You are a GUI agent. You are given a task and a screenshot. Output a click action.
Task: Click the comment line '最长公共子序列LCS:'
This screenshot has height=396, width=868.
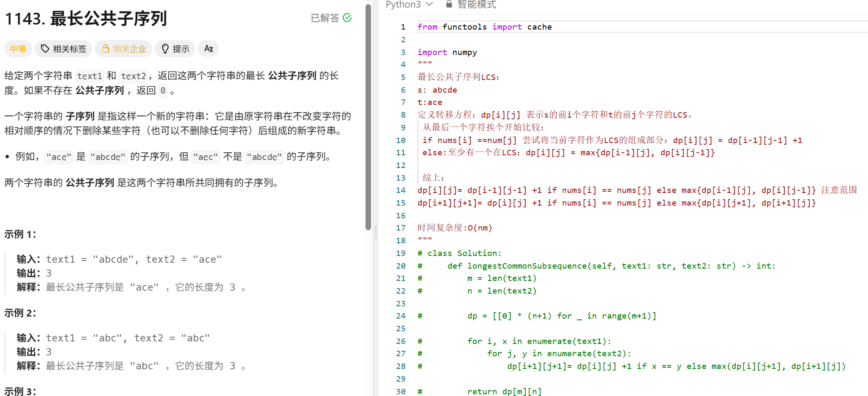coord(459,77)
